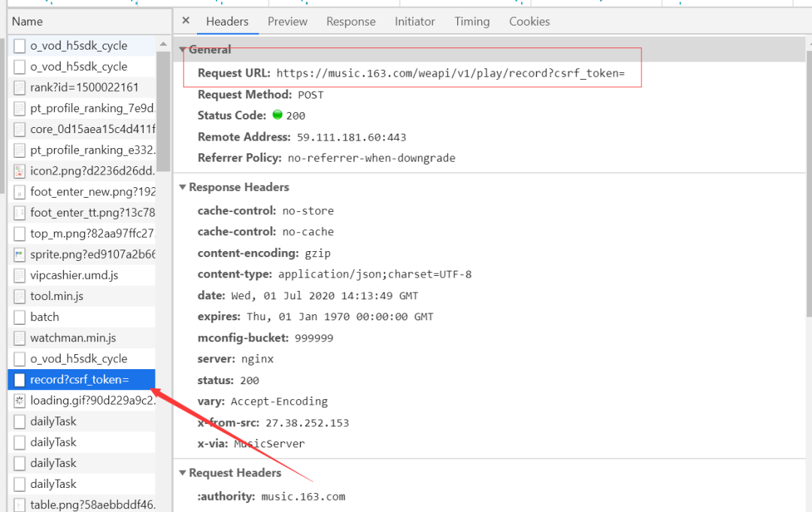Click the :authority value music.163.com
Viewport: 812px width, 512px height.
click(x=303, y=497)
